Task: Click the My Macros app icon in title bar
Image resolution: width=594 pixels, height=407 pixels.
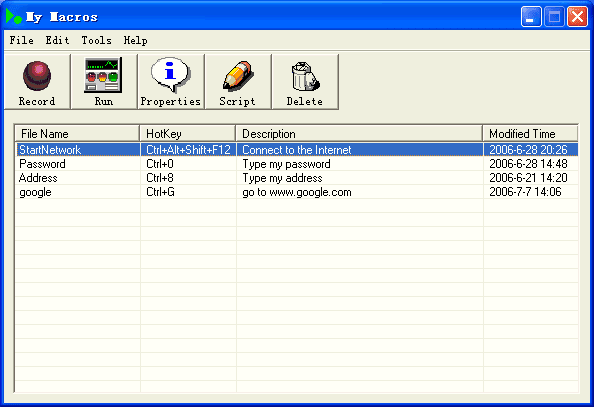Action: [14, 16]
